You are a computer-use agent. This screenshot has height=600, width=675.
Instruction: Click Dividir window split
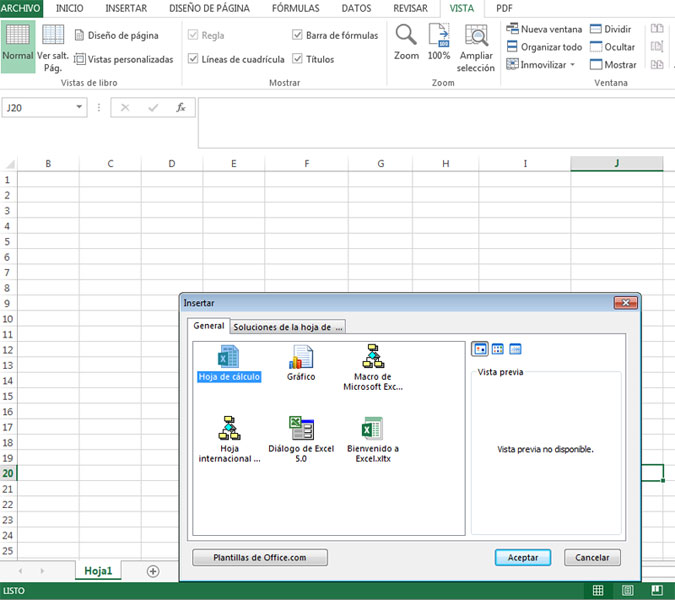click(610, 29)
